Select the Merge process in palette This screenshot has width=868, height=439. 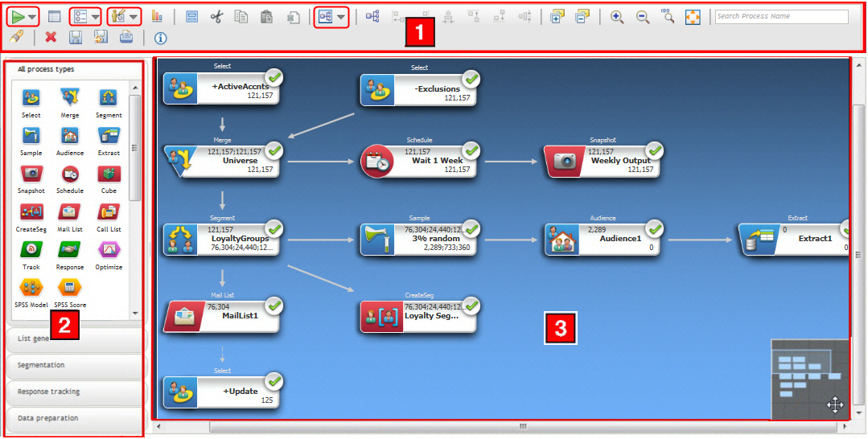pos(70,104)
